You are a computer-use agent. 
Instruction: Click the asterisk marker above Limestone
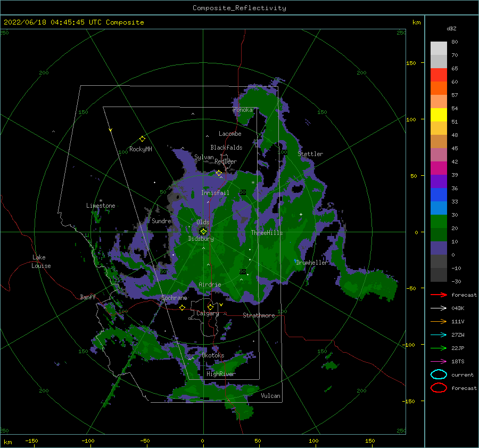(x=101, y=201)
